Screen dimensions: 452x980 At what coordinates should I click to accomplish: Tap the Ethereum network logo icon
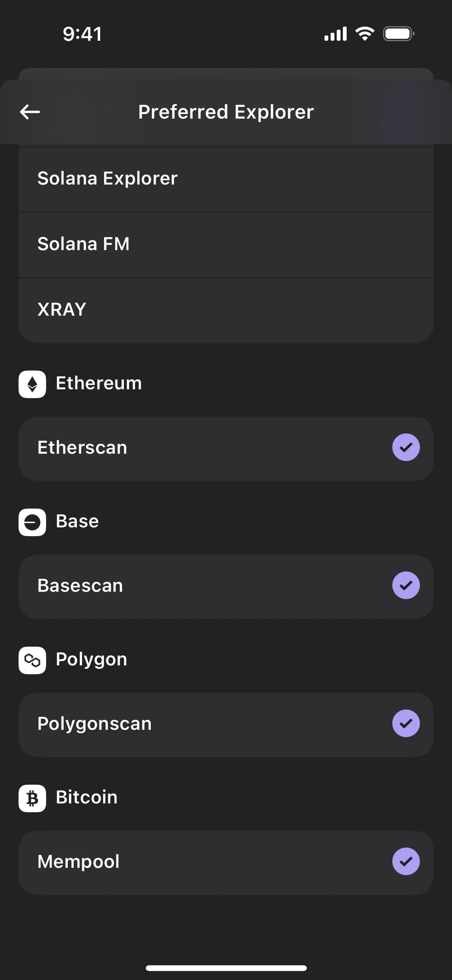(x=32, y=384)
